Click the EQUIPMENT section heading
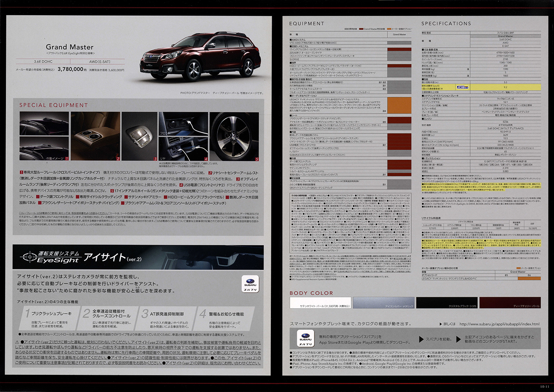554x392 pixels. coord(307,24)
